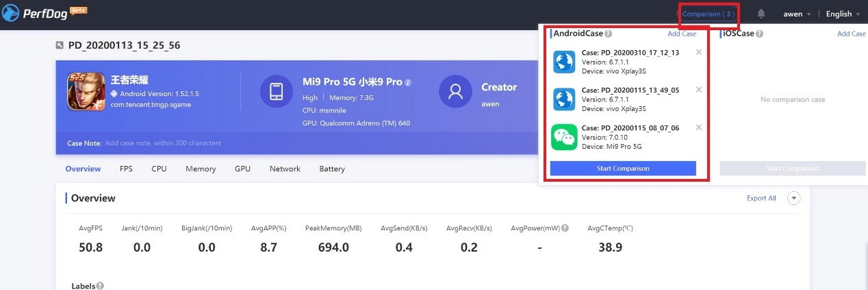This screenshot has width=868, height=290.
Task: Click Export All link
Action: point(761,198)
